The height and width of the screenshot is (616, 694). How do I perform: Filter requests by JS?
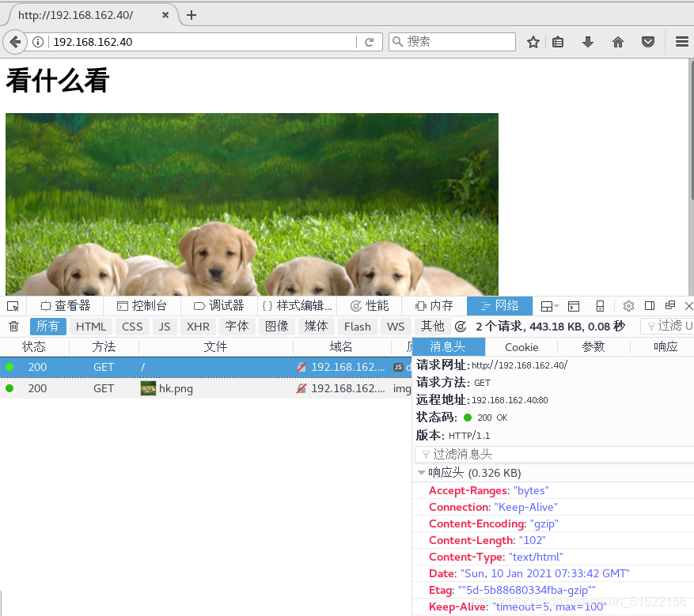tap(165, 327)
